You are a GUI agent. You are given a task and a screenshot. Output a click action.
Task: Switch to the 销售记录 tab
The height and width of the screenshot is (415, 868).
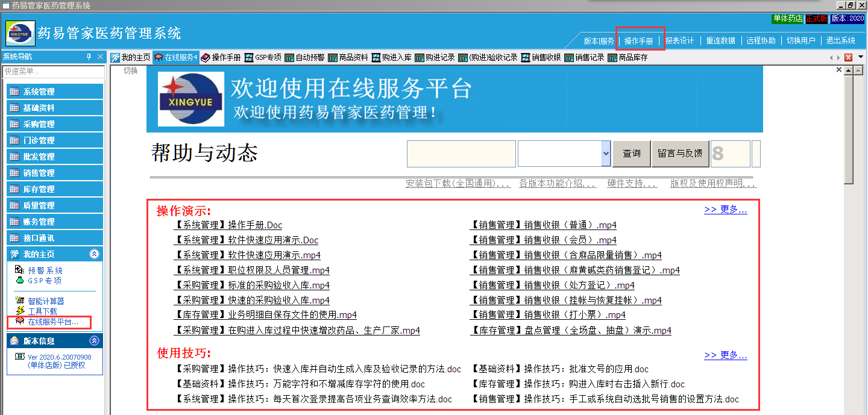(584, 58)
